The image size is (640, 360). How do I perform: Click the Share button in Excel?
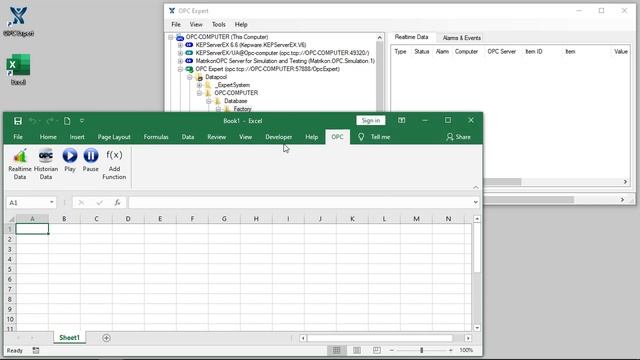(x=458, y=137)
